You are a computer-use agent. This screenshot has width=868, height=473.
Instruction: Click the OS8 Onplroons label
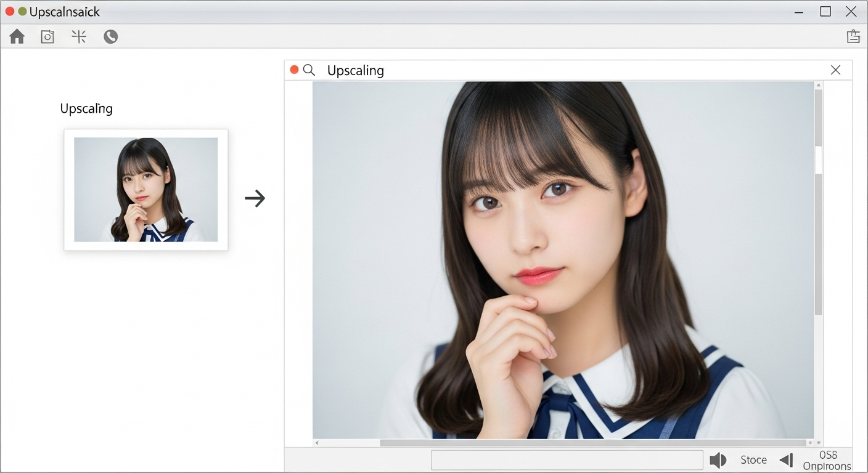point(827,460)
